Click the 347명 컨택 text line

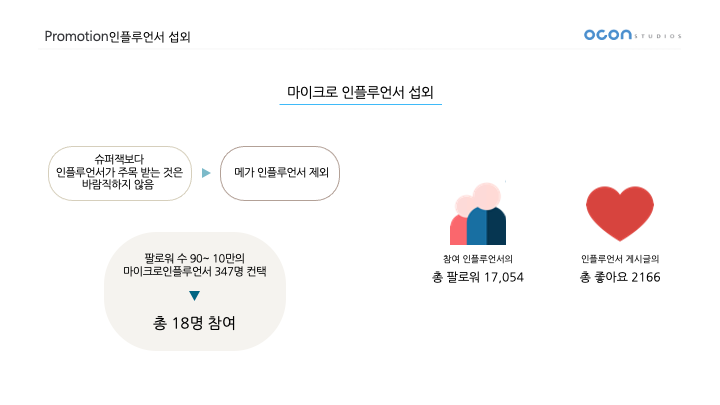pyautogui.click(x=195, y=271)
